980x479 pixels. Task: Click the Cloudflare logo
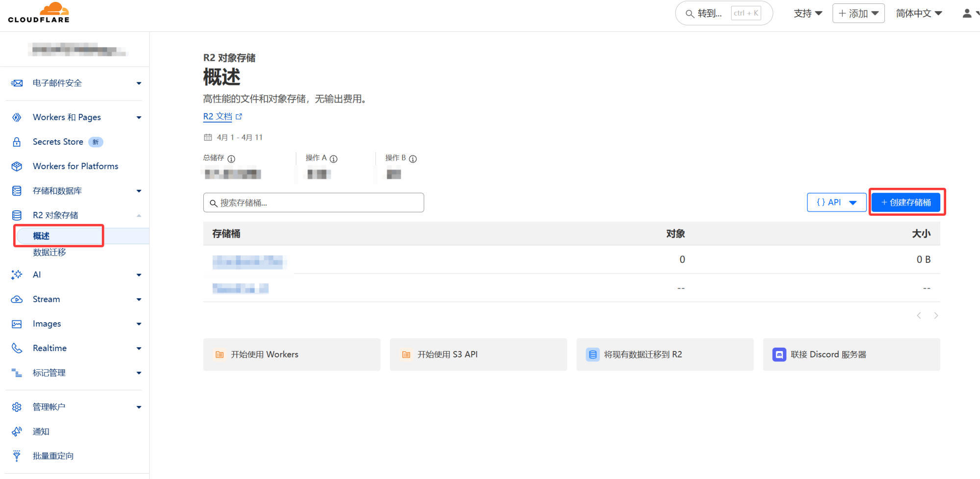pyautogui.click(x=39, y=13)
